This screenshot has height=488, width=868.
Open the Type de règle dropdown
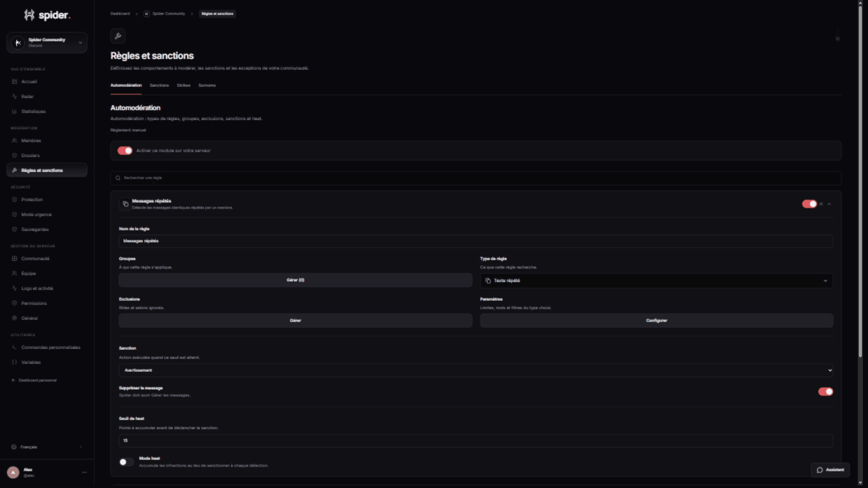click(x=656, y=281)
